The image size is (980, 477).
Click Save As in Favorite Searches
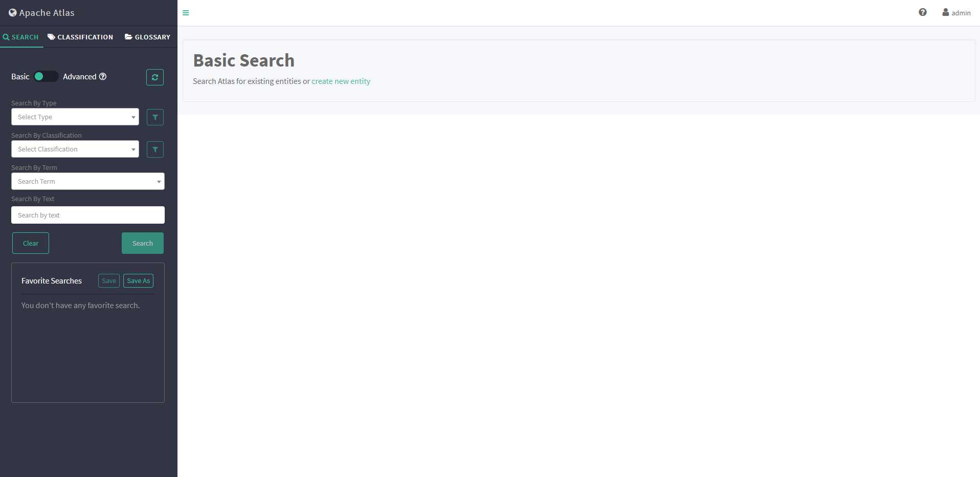[138, 280]
